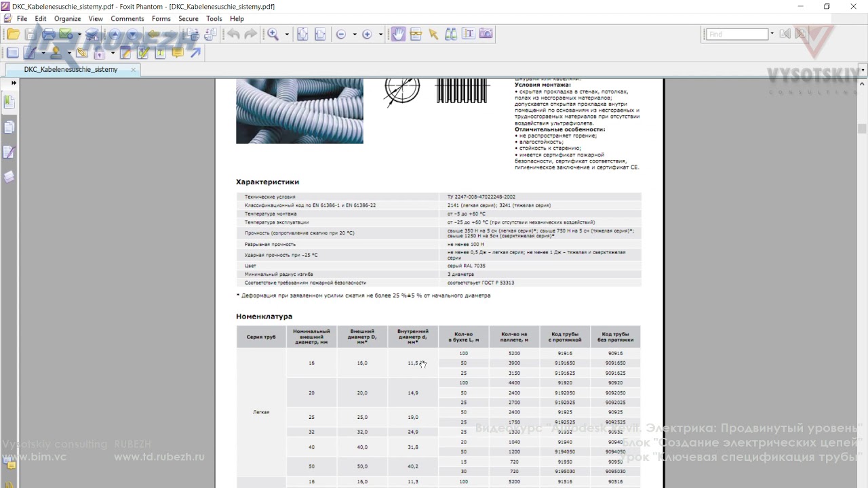Screen dimensions: 868x488
Task: Expand the navigation pane with double arrow
Action: click(x=13, y=83)
